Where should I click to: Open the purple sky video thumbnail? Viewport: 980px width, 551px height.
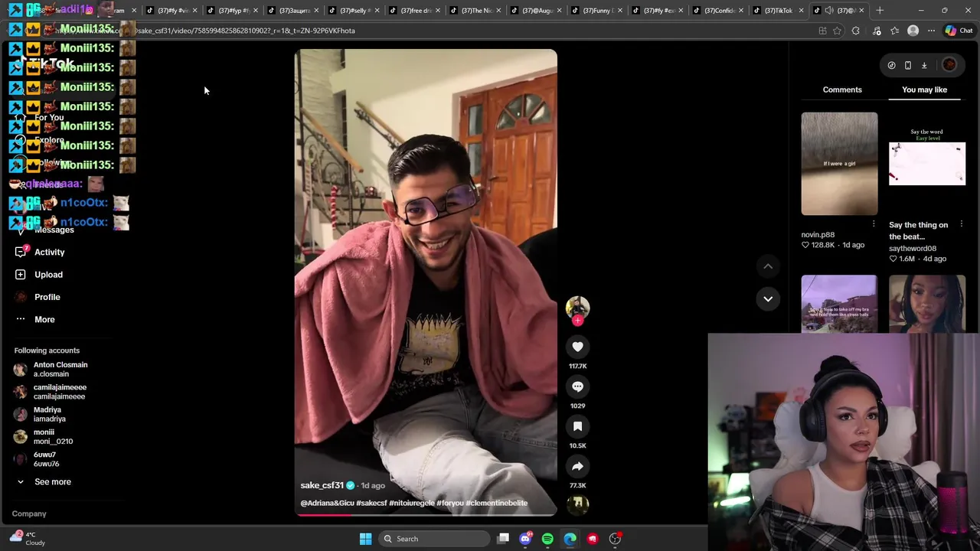[x=839, y=304]
